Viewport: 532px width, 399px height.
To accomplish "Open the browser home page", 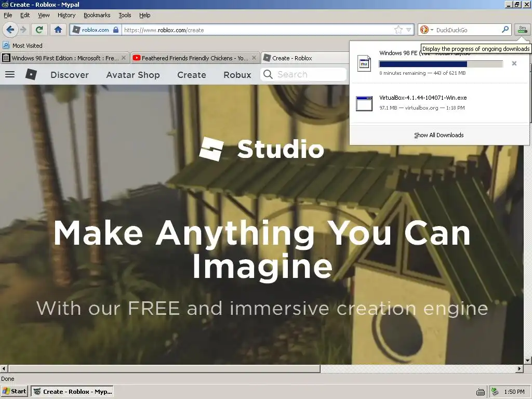I will tap(58, 30).
